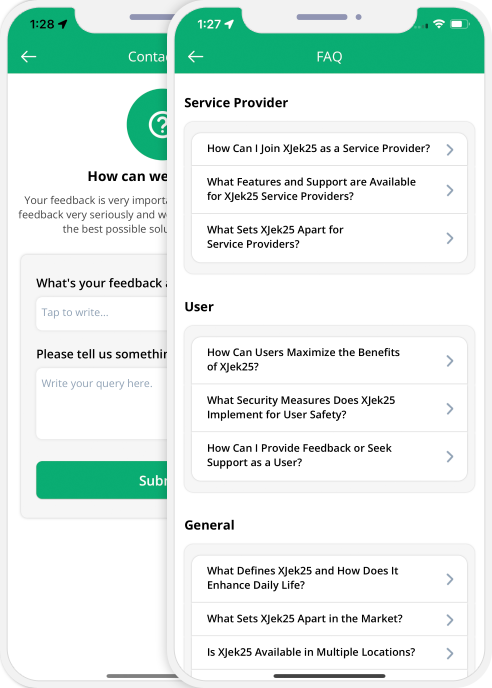This screenshot has width=492, height=688.
Task: Expand chevron for Security Measures question
Action: [450, 408]
